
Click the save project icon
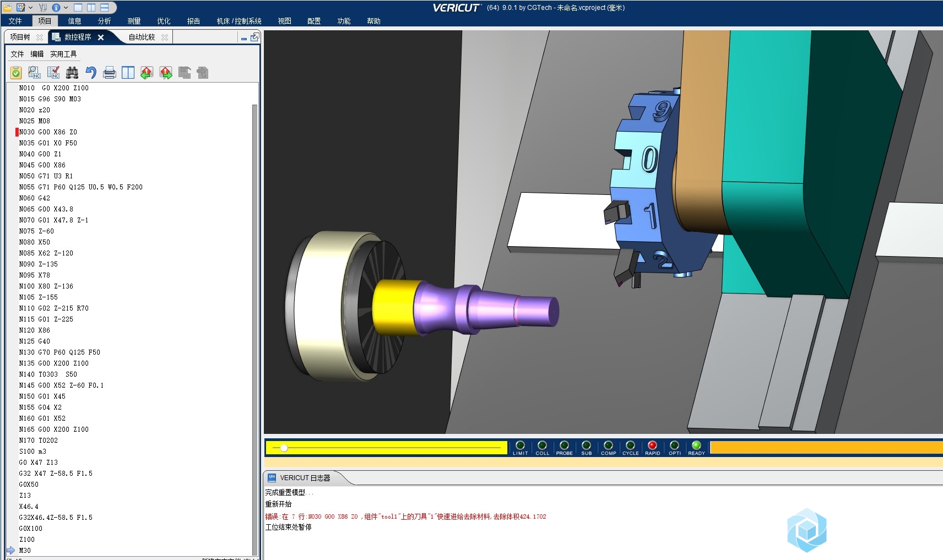pos(20,7)
